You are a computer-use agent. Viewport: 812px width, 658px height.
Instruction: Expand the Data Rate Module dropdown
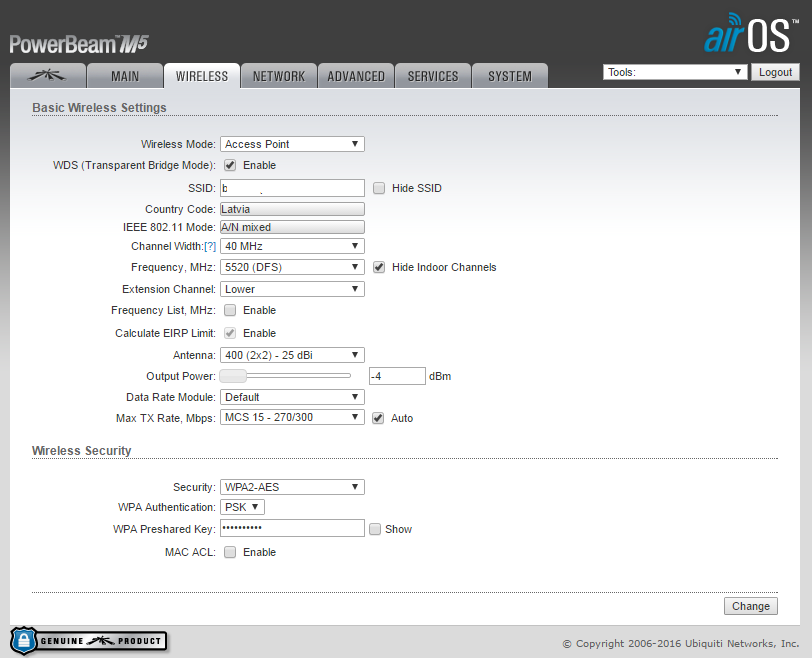tap(292, 397)
